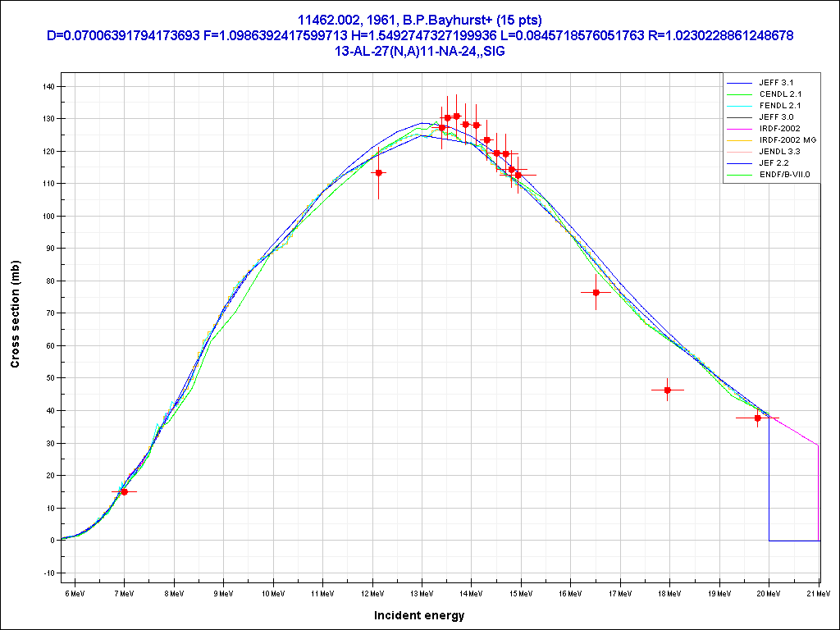
Task: Click the "Incident energy" x-axis title
Action: pos(419,615)
